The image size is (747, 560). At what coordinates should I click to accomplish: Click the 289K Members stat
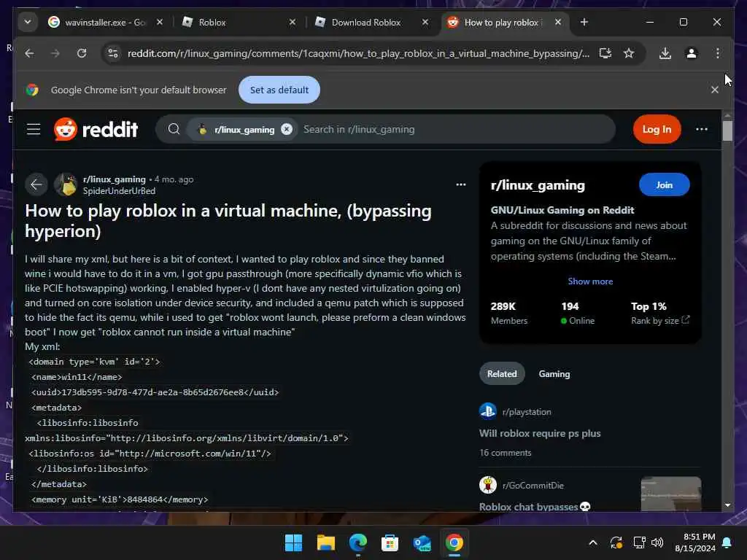[x=508, y=313]
